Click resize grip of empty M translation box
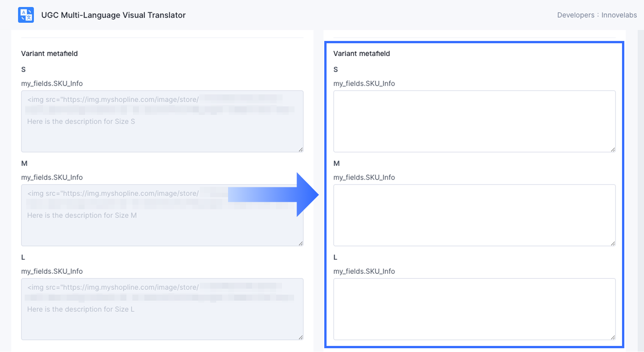 click(613, 243)
